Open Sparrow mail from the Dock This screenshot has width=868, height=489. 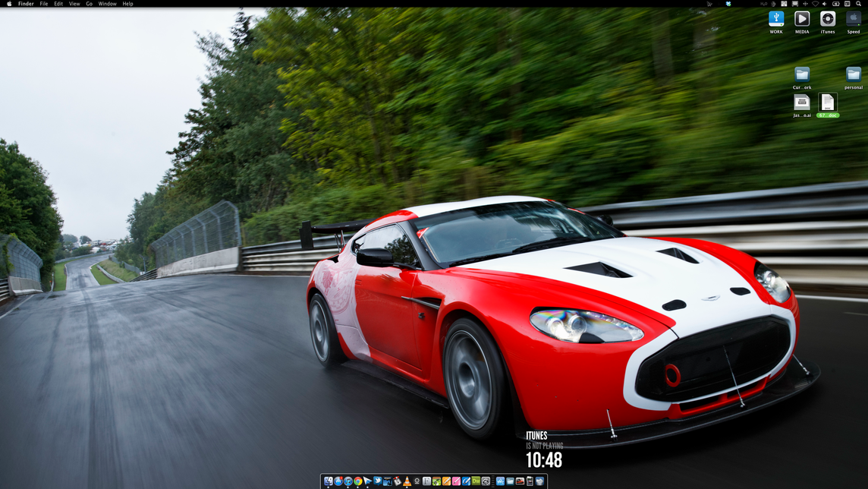click(367, 481)
